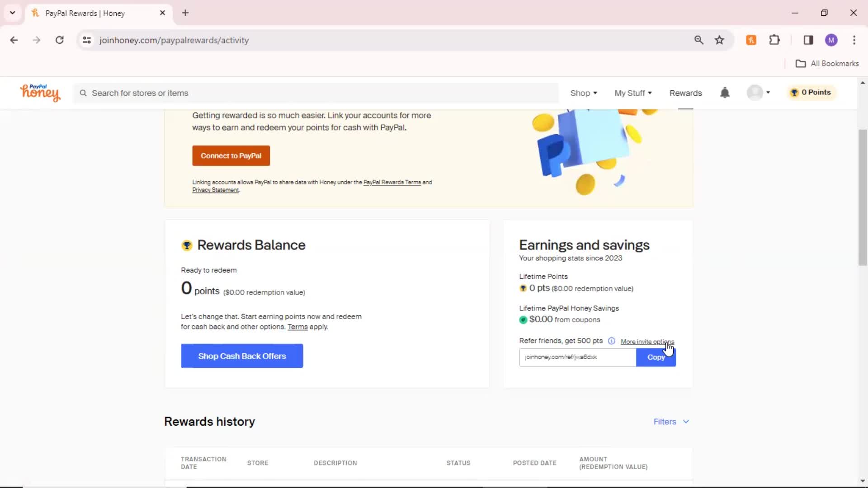Focus the Search for stores or items field
The width and height of the screenshot is (868, 488).
click(x=316, y=93)
